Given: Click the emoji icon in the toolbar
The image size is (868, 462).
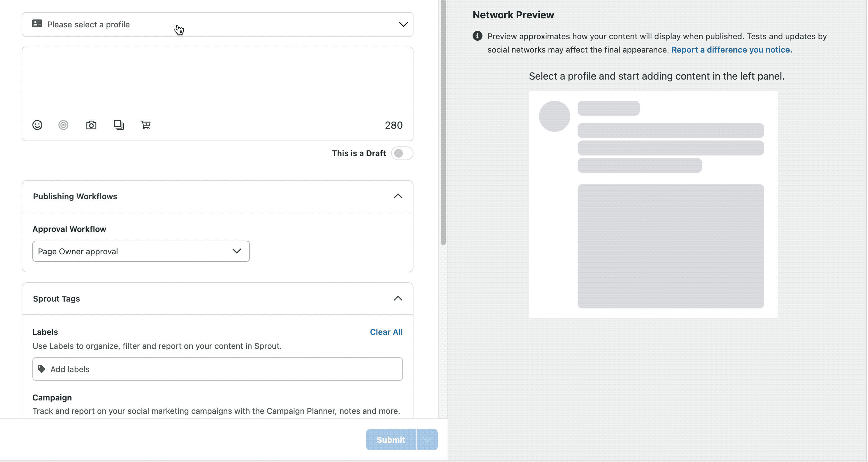Looking at the screenshot, I should (x=37, y=125).
